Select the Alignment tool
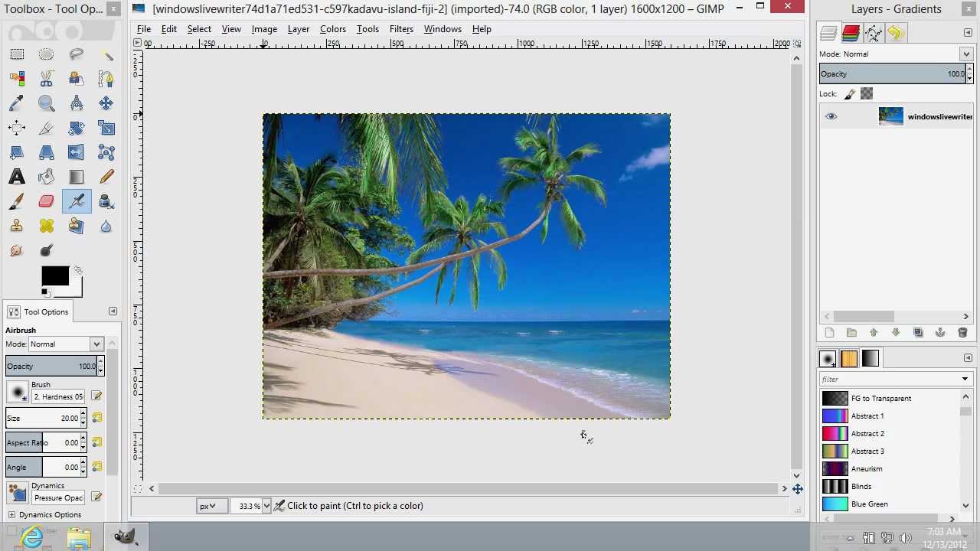This screenshot has height=551, width=980. click(x=17, y=128)
